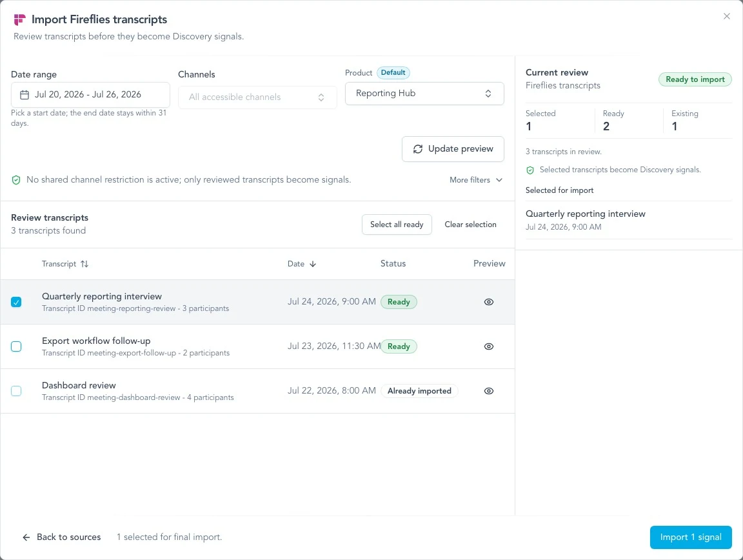Click the Default product badge
The width and height of the screenshot is (743, 560).
tap(393, 72)
